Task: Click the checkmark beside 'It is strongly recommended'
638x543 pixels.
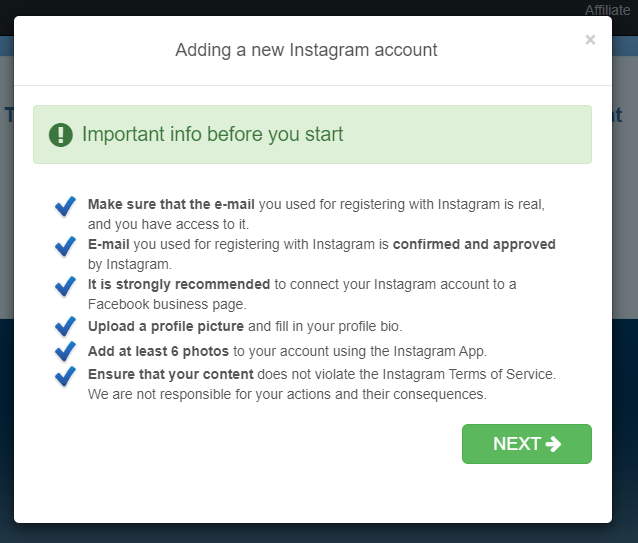Action: 66,286
